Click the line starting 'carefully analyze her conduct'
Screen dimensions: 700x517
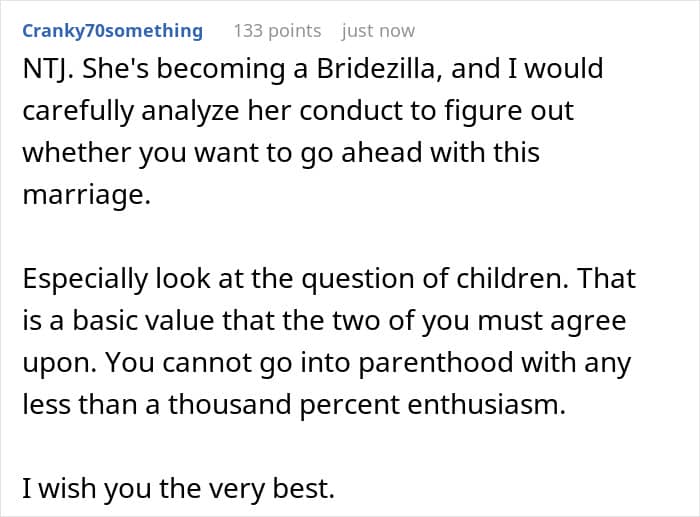click(x=298, y=110)
